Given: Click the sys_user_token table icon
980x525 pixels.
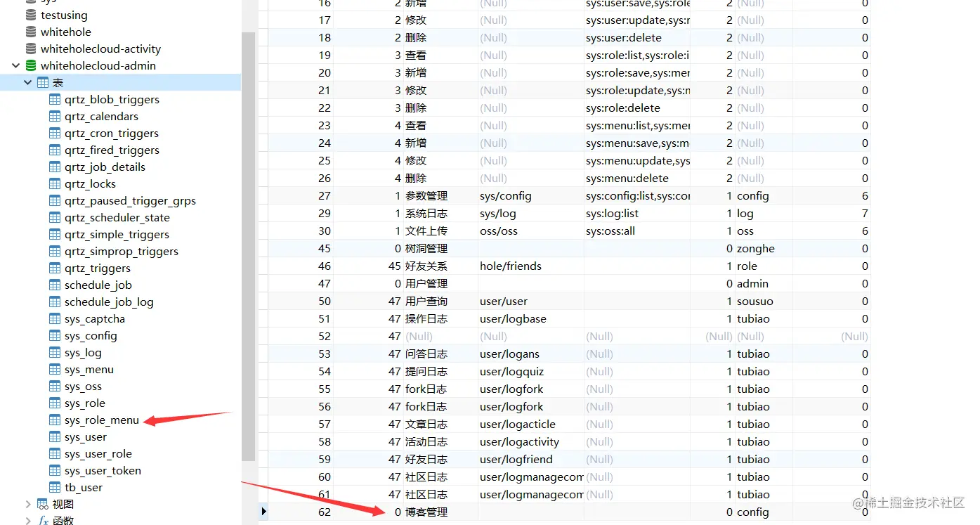Looking at the screenshot, I should coord(55,471).
